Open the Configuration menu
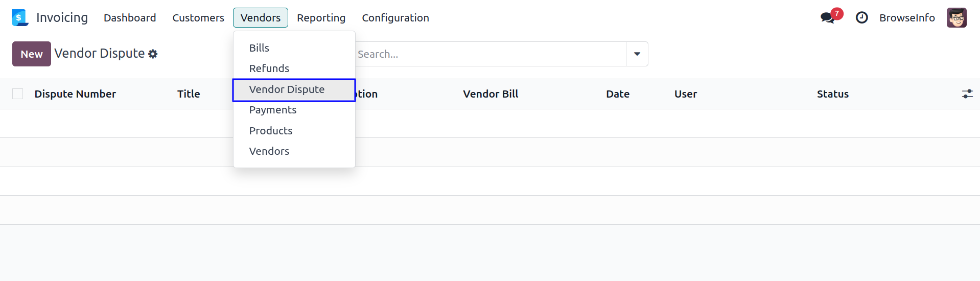 (x=395, y=18)
